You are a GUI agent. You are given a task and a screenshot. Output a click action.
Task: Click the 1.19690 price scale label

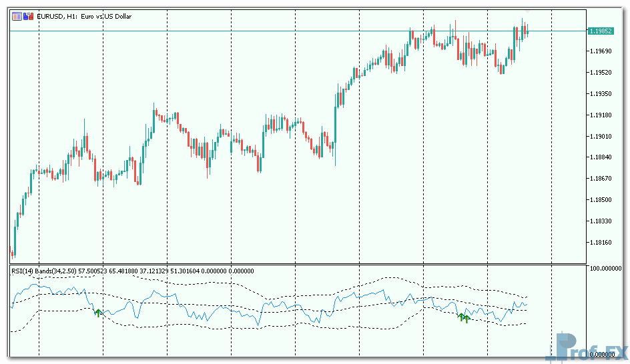click(601, 51)
